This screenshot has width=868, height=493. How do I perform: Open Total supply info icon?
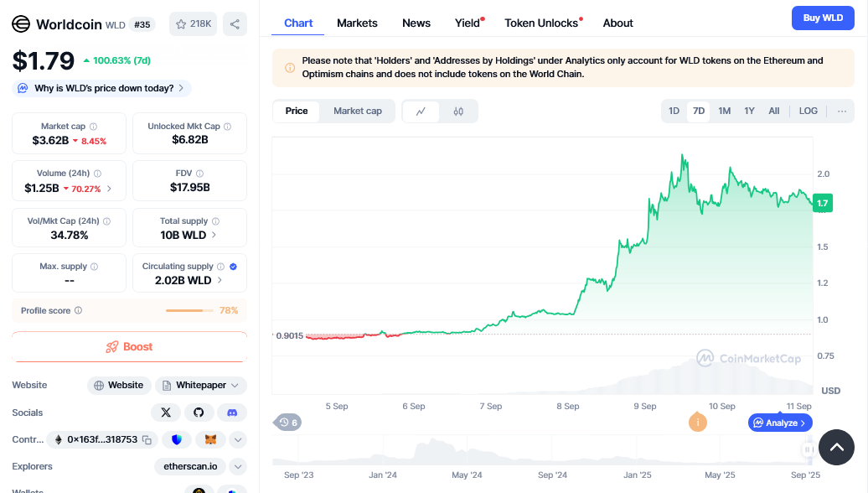(x=216, y=221)
